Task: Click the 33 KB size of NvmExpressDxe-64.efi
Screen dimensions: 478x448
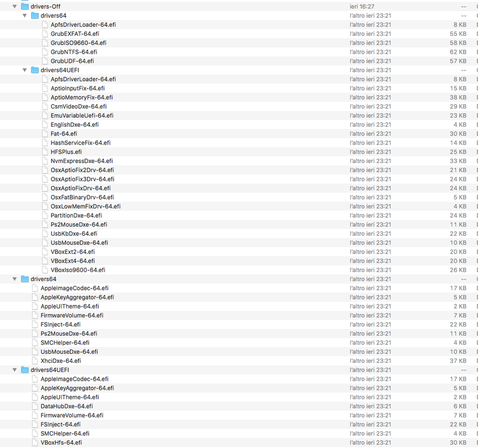Action: [x=458, y=161]
